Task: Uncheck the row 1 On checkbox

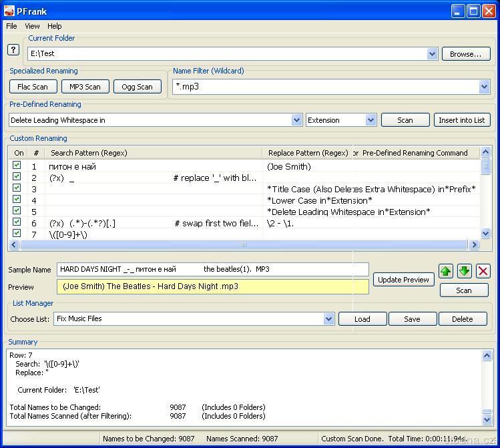Action: click(17, 166)
